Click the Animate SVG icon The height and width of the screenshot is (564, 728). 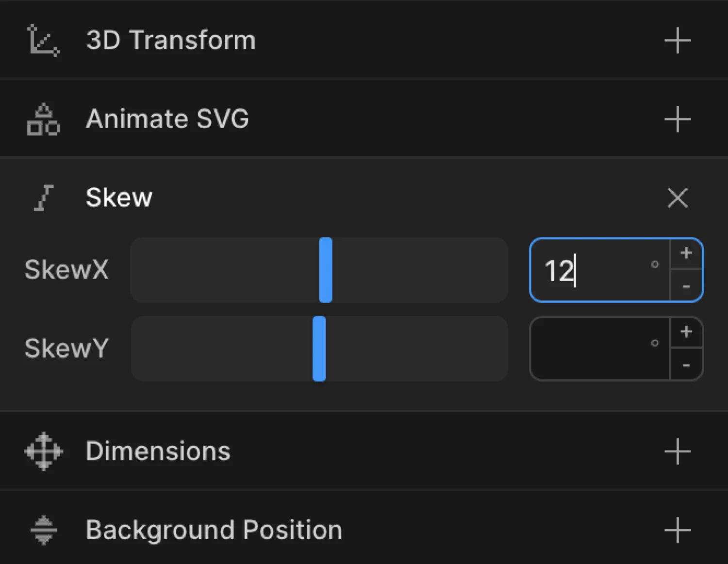43,119
